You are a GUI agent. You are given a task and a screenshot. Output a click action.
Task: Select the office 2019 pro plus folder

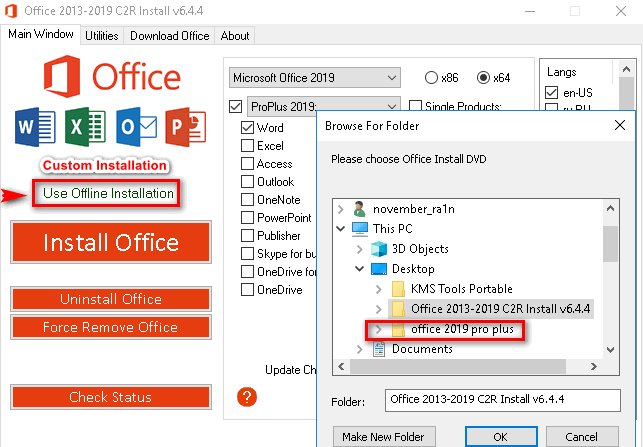coord(462,329)
